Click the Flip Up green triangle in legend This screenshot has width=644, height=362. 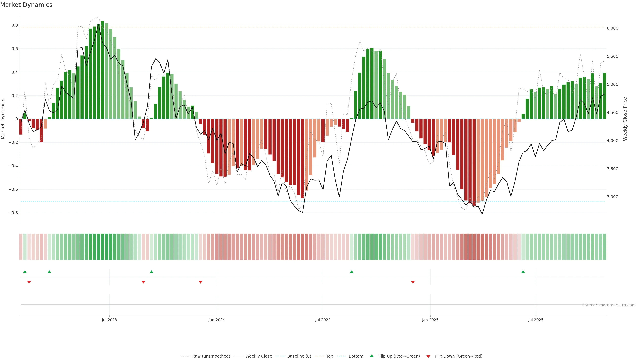(372, 356)
